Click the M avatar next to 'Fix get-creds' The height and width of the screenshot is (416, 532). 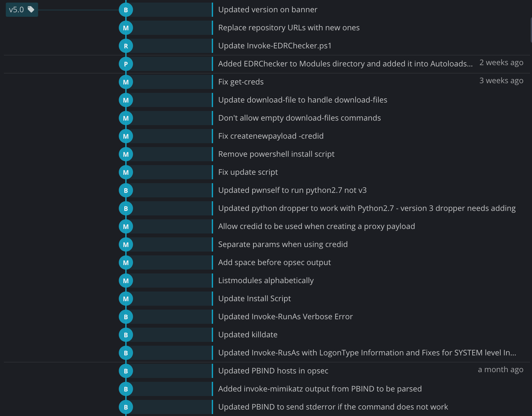click(126, 82)
